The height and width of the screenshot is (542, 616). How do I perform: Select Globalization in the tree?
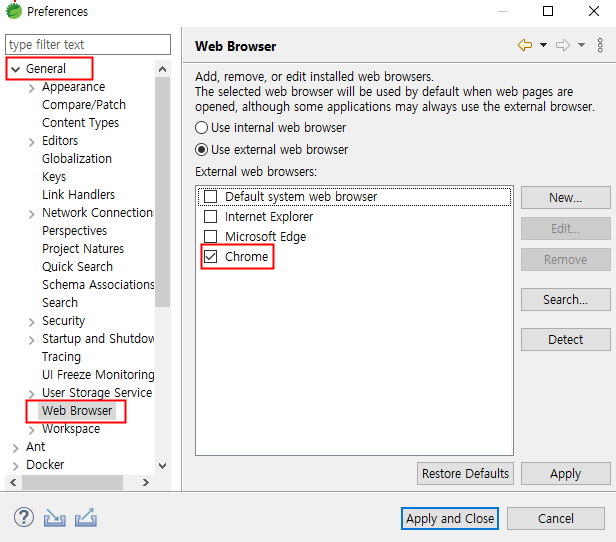point(77,159)
